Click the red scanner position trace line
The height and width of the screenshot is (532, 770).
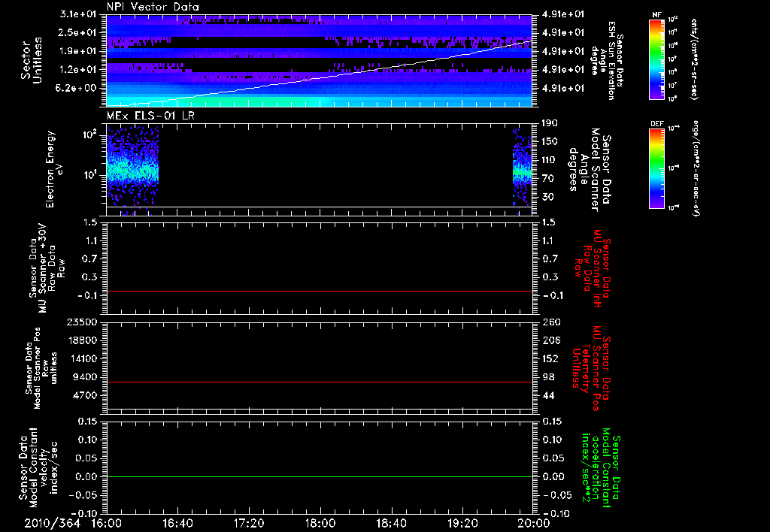320,382
